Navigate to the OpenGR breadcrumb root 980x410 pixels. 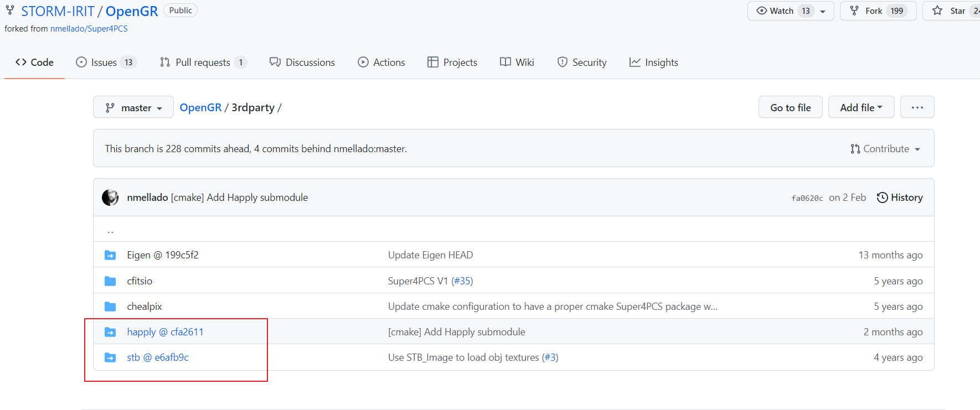coord(200,107)
